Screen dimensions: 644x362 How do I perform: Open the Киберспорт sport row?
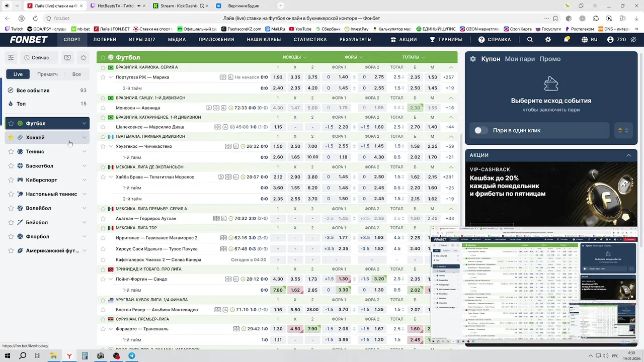click(x=47, y=180)
